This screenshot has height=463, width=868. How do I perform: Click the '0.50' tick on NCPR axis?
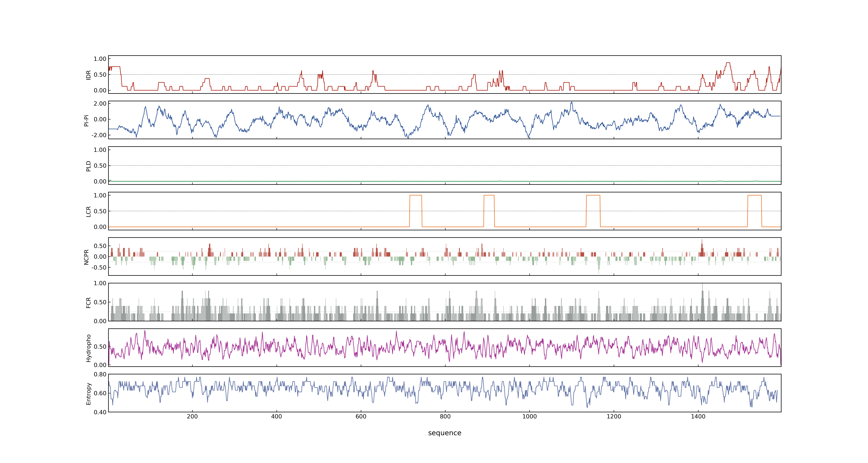[100, 246]
